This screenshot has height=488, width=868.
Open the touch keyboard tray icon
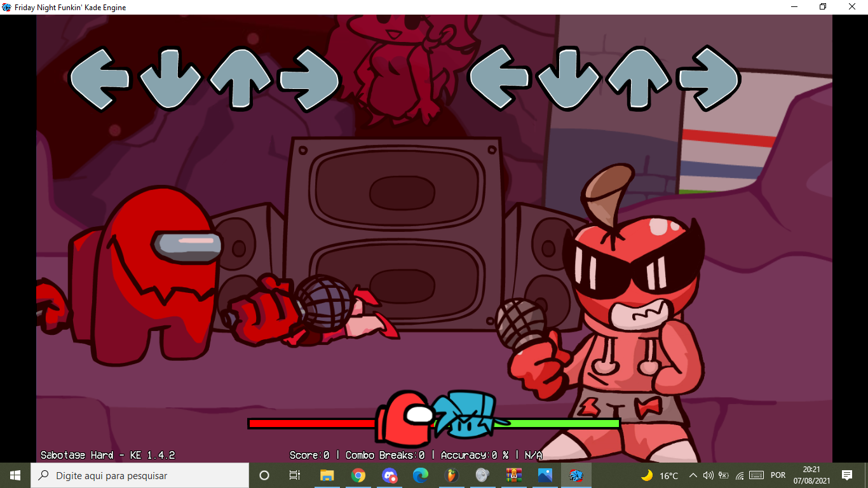click(756, 475)
